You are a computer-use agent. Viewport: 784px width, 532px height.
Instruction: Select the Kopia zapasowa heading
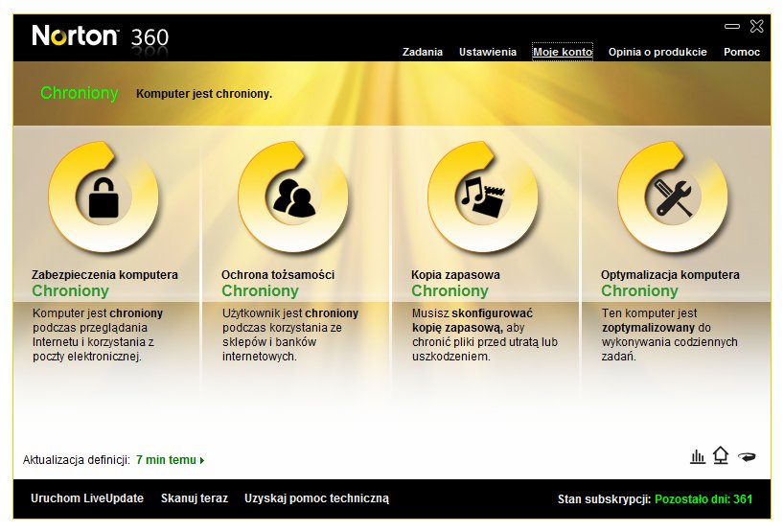(x=455, y=275)
